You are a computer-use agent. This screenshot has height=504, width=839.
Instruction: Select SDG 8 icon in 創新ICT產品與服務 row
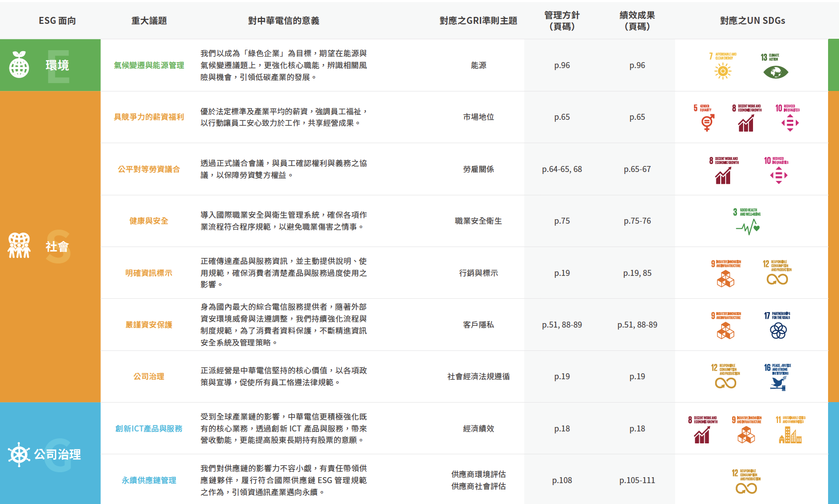pos(702,429)
